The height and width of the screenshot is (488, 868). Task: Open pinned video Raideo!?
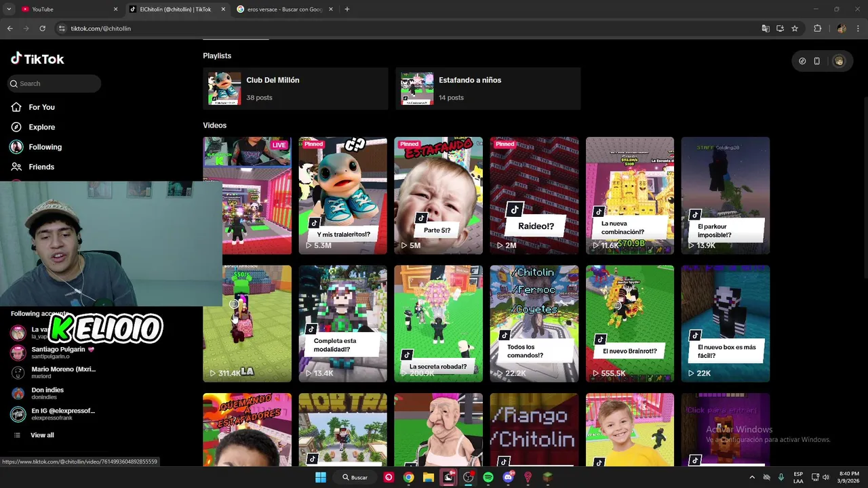click(x=534, y=196)
